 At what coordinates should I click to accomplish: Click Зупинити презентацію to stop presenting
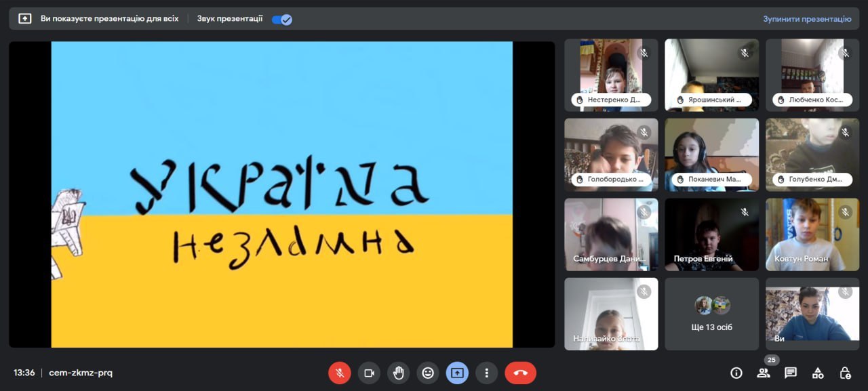pos(807,19)
